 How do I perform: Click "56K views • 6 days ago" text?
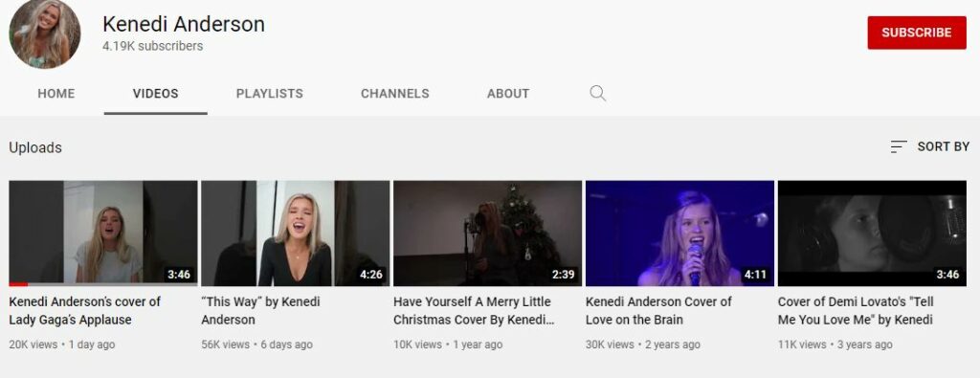pyautogui.click(x=256, y=345)
